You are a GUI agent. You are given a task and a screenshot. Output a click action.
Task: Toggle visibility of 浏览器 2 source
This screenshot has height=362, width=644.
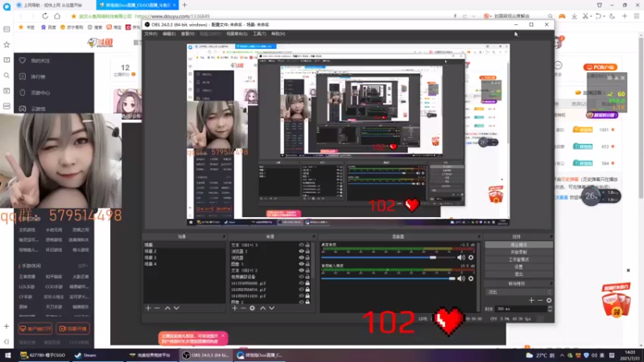(x=301, y=251)
